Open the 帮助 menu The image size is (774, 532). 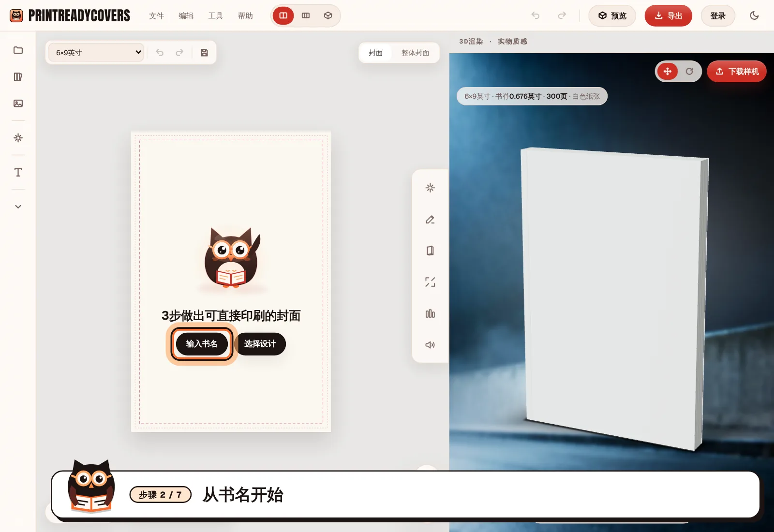[x=245, y=15]
